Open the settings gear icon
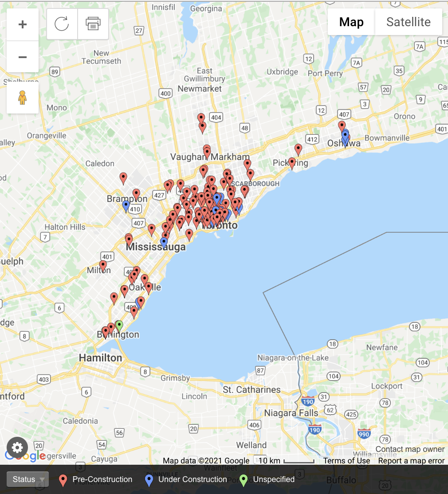Viewport: 448px width, 494px height. click(x=17, y=447)
